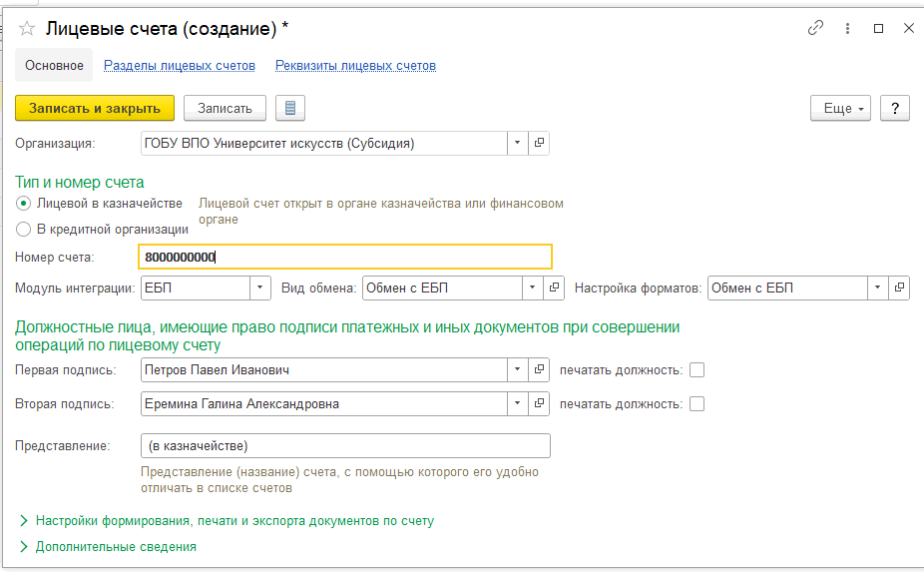The height and width of the screenshot is (580, 924).
Task: Open the Настройка форматов record
Action: [x=899, y=288]
